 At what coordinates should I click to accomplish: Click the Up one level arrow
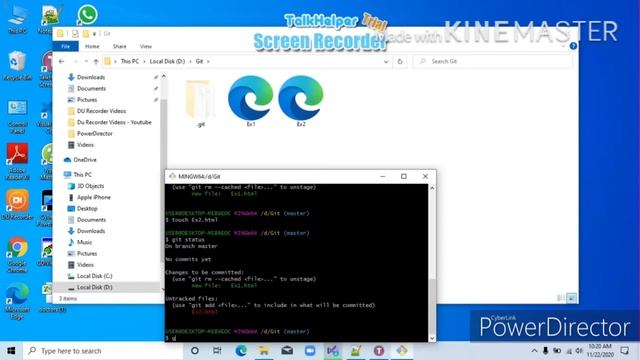96,62
